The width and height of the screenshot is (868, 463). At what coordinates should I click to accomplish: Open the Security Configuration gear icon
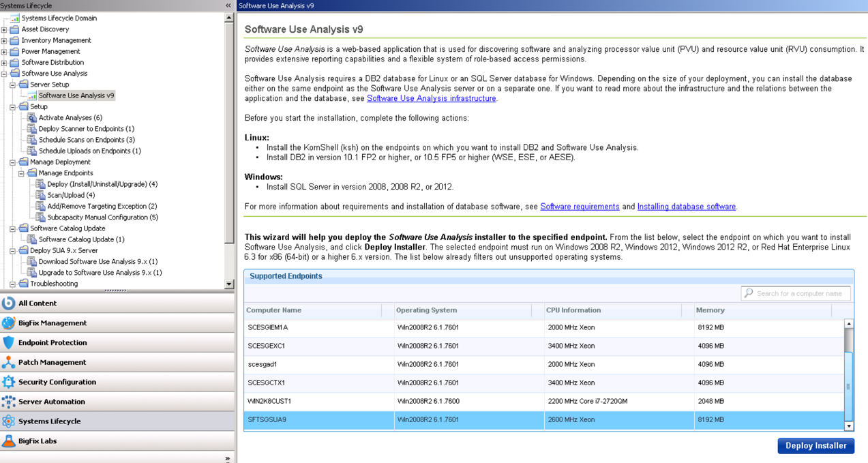click(x=8, y=383)
